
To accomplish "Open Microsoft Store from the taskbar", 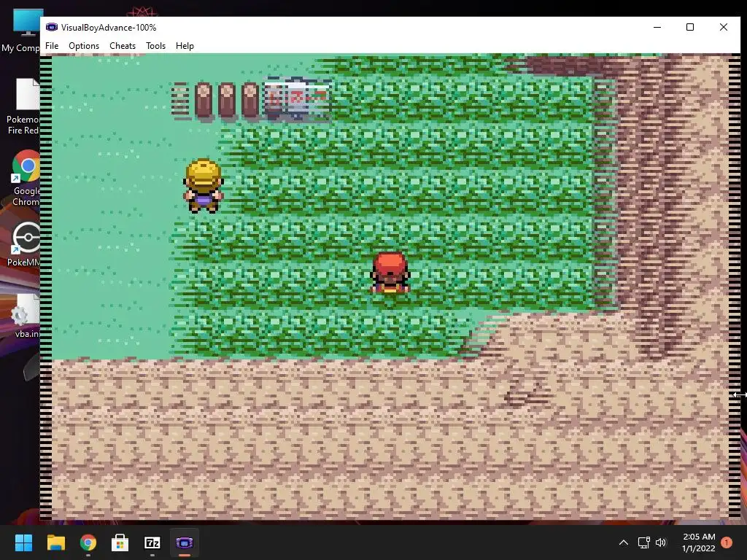I will point(120,542).
